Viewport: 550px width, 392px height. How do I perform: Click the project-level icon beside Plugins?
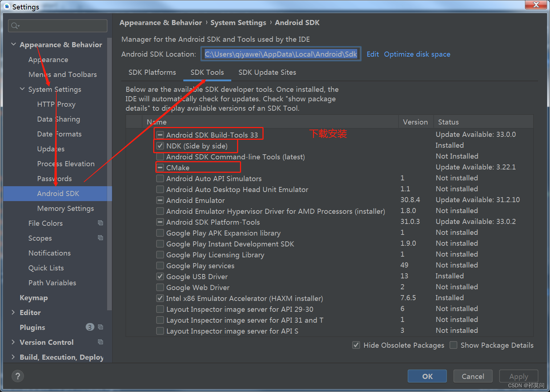point(101,327)
